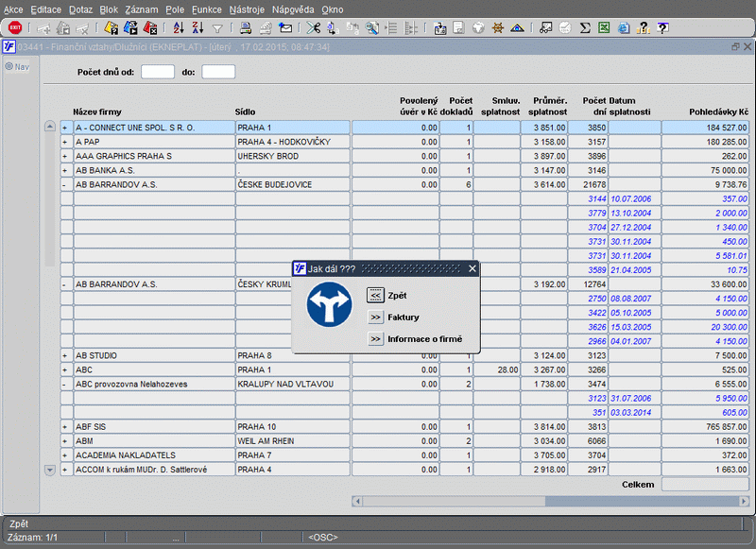Click the Zpět back button in dialog

click(375, 296)
